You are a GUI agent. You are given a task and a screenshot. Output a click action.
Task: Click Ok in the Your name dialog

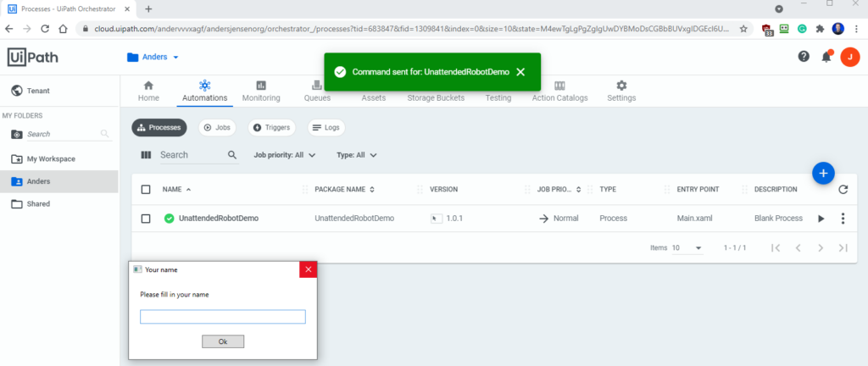(x=223, y=341)
